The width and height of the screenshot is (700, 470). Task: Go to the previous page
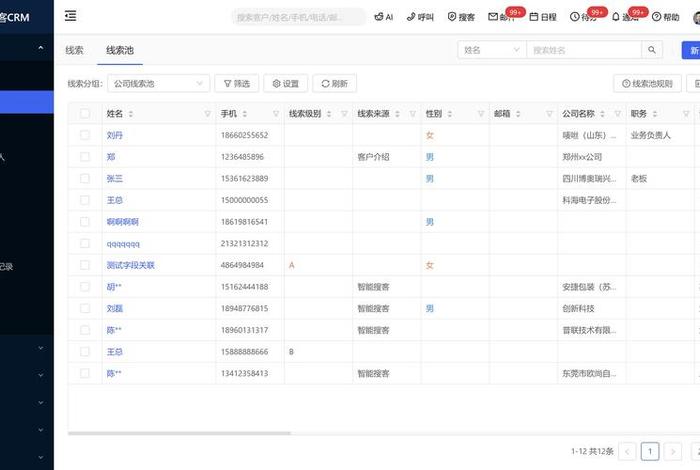tap(627, 451)
